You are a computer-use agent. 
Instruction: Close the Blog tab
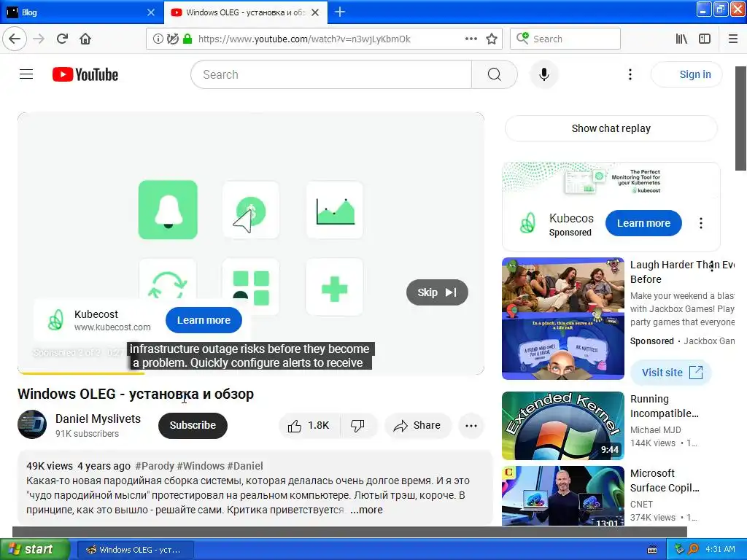pos(151,12)
